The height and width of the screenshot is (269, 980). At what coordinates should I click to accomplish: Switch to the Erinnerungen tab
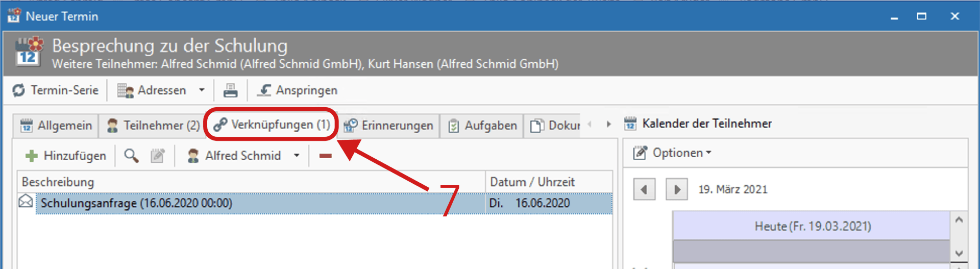point(388,126)
